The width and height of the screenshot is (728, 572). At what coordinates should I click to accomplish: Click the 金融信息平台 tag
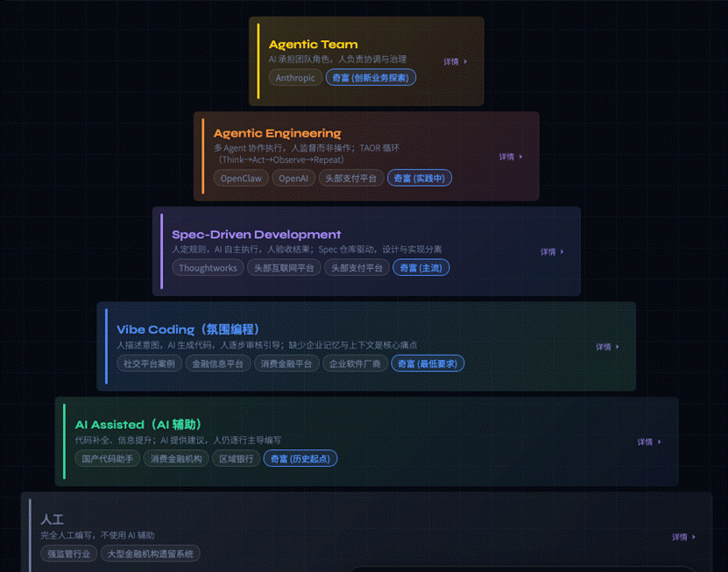coord(218,364)
